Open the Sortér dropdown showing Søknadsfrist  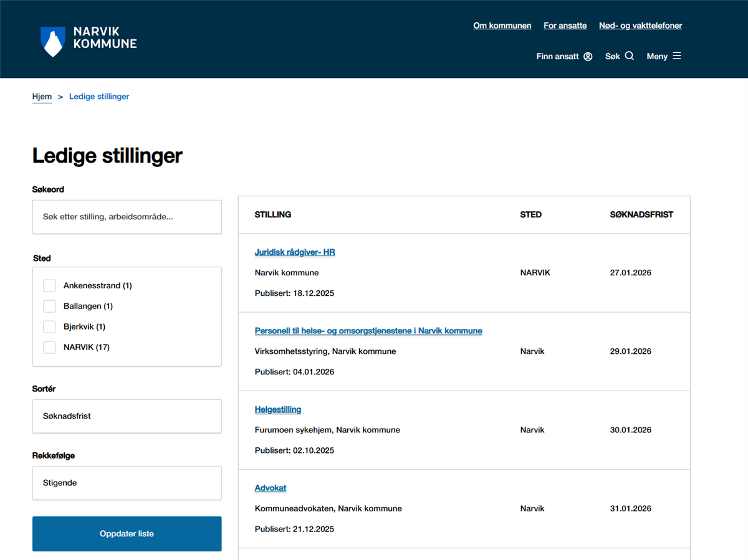(x=127, y=416)
